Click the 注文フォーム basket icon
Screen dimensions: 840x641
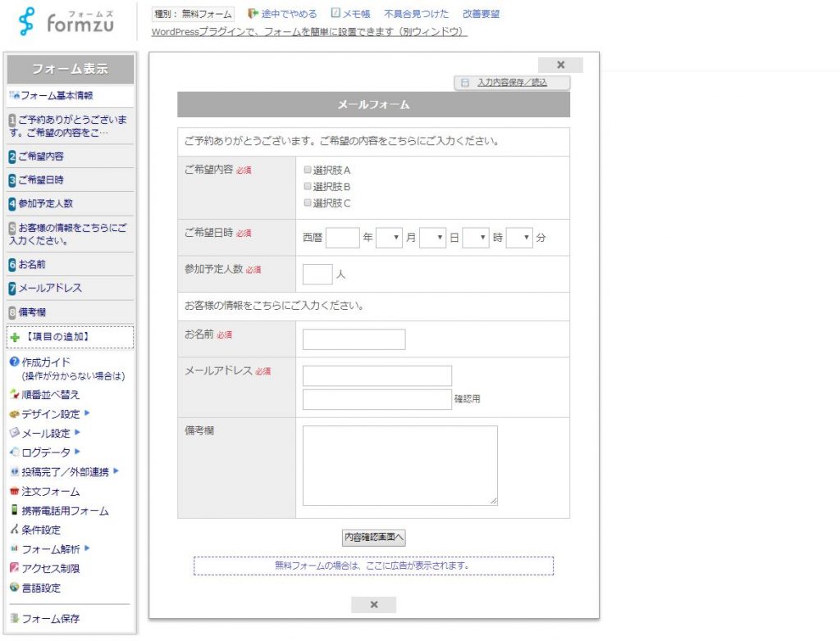point(14,492)
